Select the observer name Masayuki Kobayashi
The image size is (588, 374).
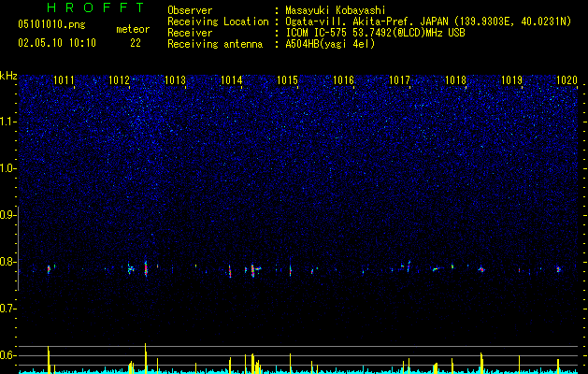pyautogui.click(x=336, y=11)
